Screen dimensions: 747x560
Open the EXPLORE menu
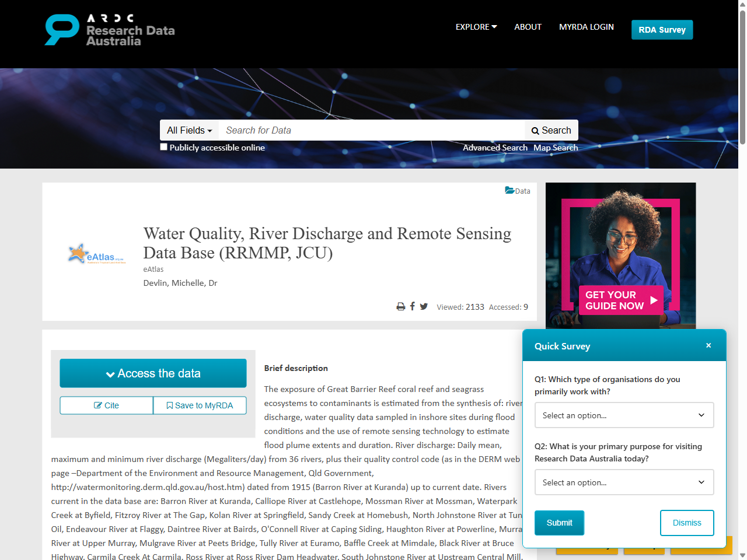click(476, 27)
